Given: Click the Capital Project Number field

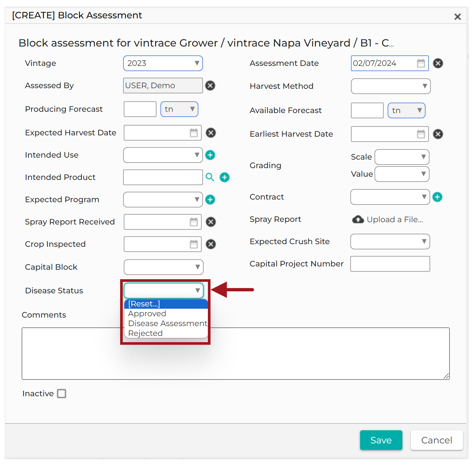Looking at the screenshot, I should pos(390,264).
